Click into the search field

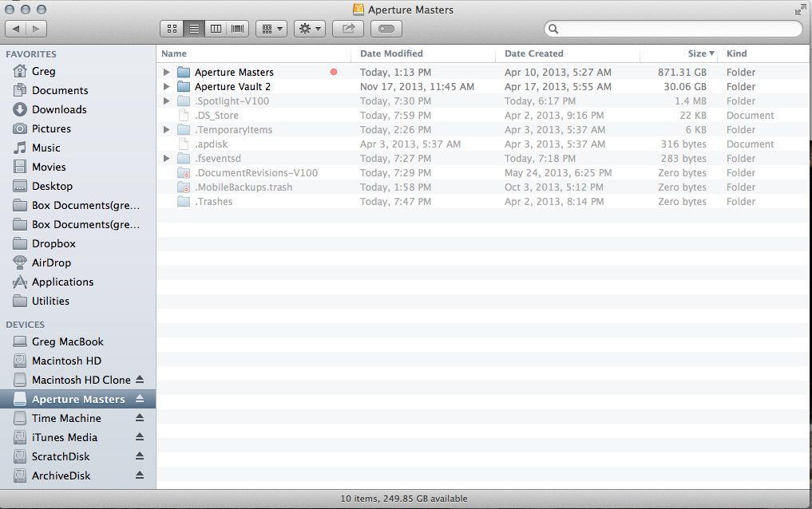(x=673, y=29)
